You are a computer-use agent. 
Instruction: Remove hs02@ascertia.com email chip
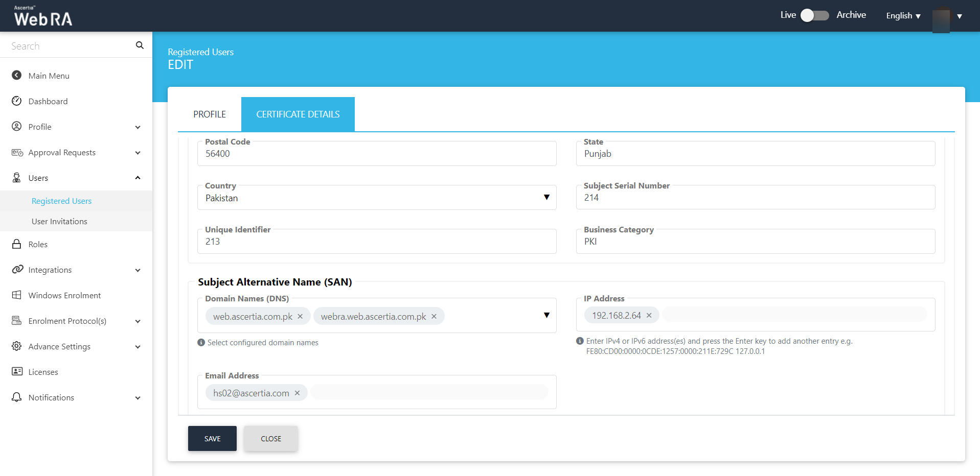(x=297, y=393)
